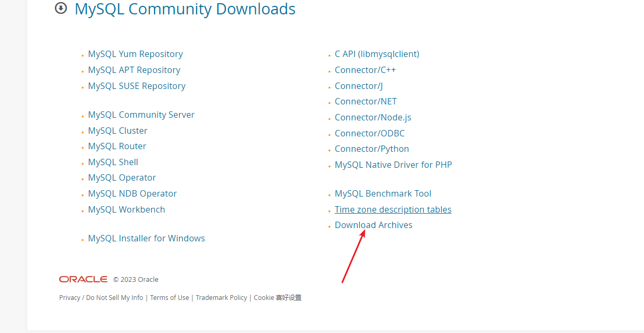Open the Privacy / Do Not Sell My Info link
644x333 pixels.
point(101,298)
